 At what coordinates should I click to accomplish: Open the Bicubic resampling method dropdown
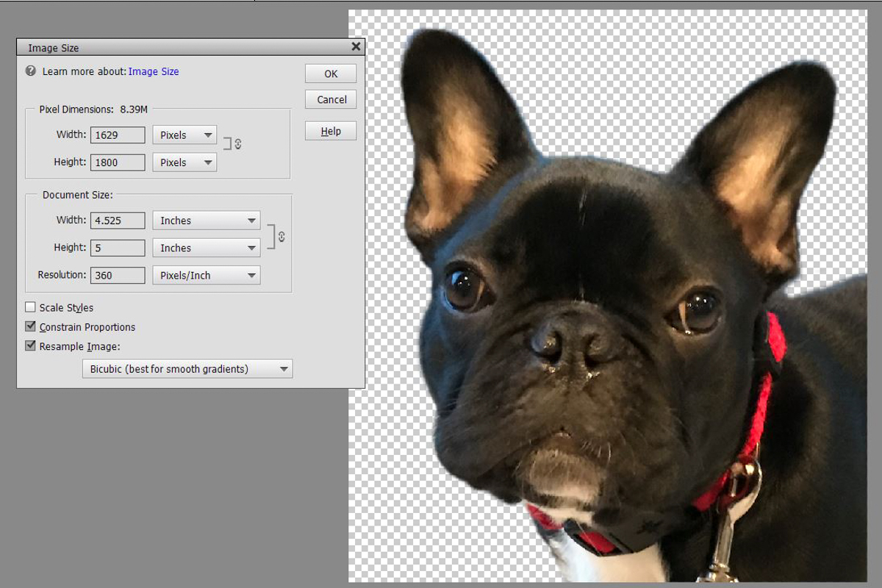point(187,368)
